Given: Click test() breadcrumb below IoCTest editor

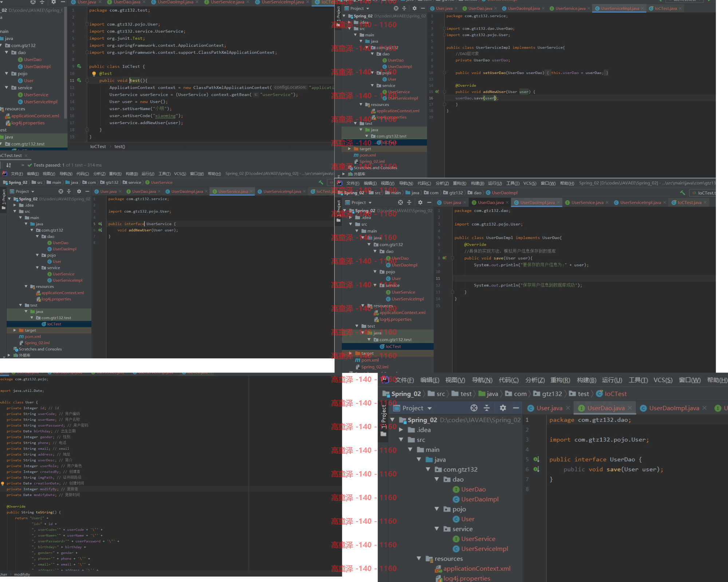Looking at the screenshot, I should point(119,147).
